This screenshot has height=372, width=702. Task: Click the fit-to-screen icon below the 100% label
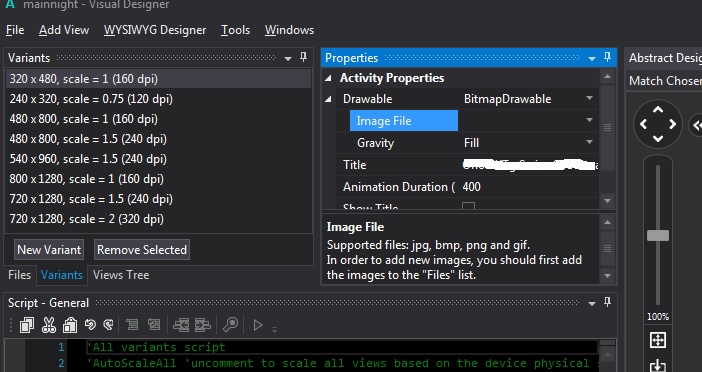pyautogui.click(x=658, y=340)
